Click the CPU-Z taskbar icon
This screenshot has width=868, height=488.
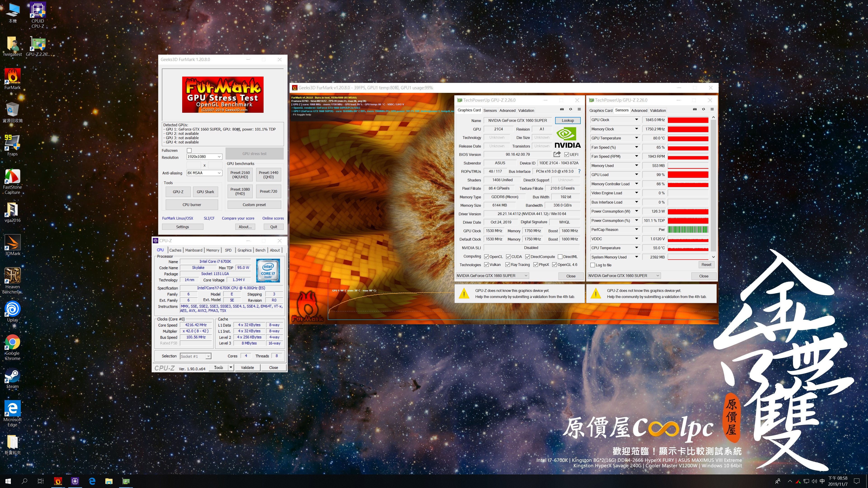[x=75, y=481]
